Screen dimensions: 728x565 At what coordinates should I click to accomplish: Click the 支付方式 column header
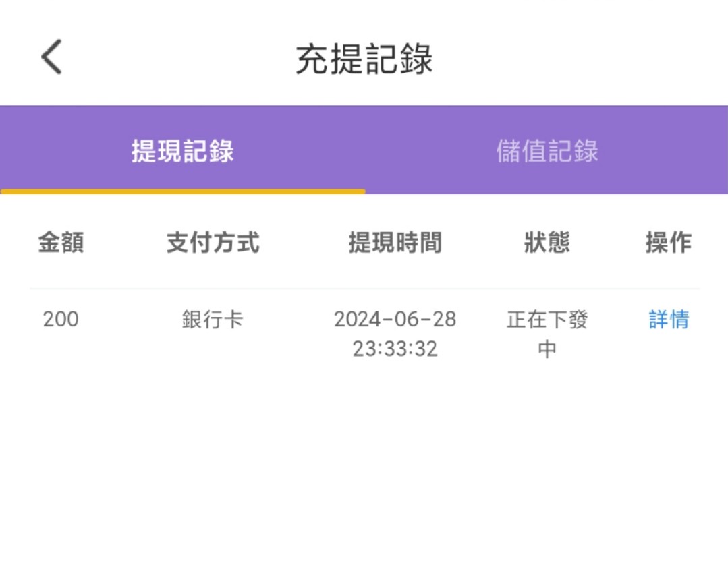coord(213,243)
